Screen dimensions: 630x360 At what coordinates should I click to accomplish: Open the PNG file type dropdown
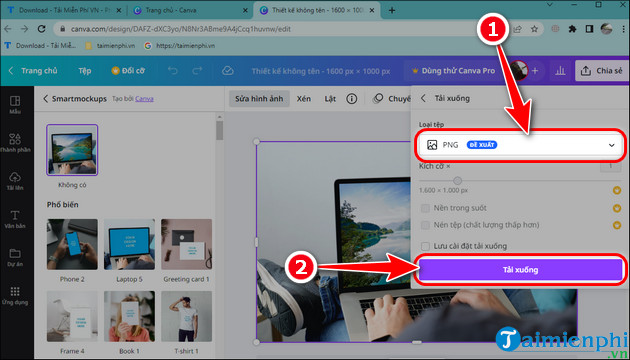pyautogui.click(x=521, y=145)
